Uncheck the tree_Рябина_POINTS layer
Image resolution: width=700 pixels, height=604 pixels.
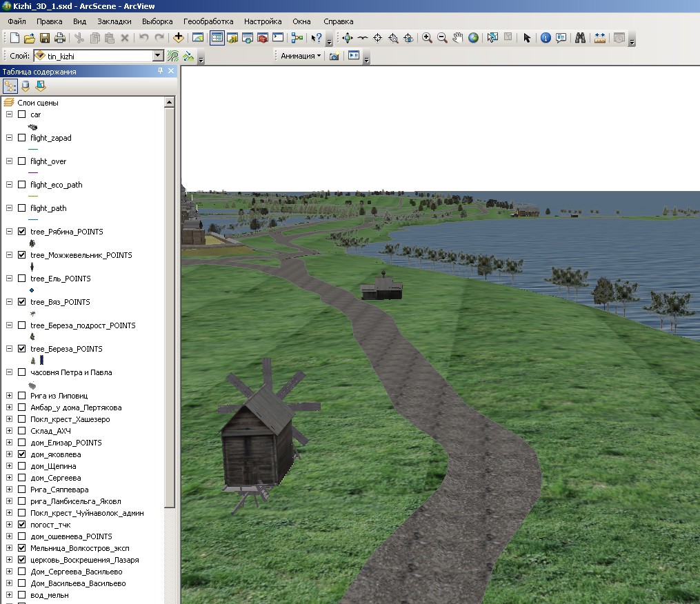[22, 232]
